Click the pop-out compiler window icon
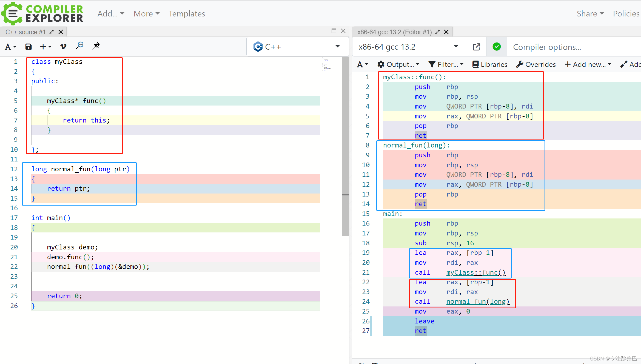Viewport: 641px width, 364px height. 476,47
